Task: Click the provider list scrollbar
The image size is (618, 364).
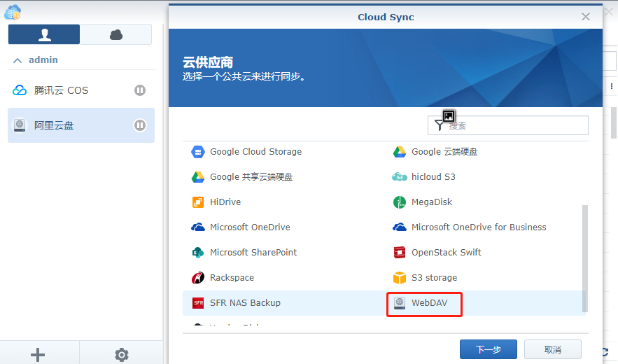Action: click(x=585, y=258)
